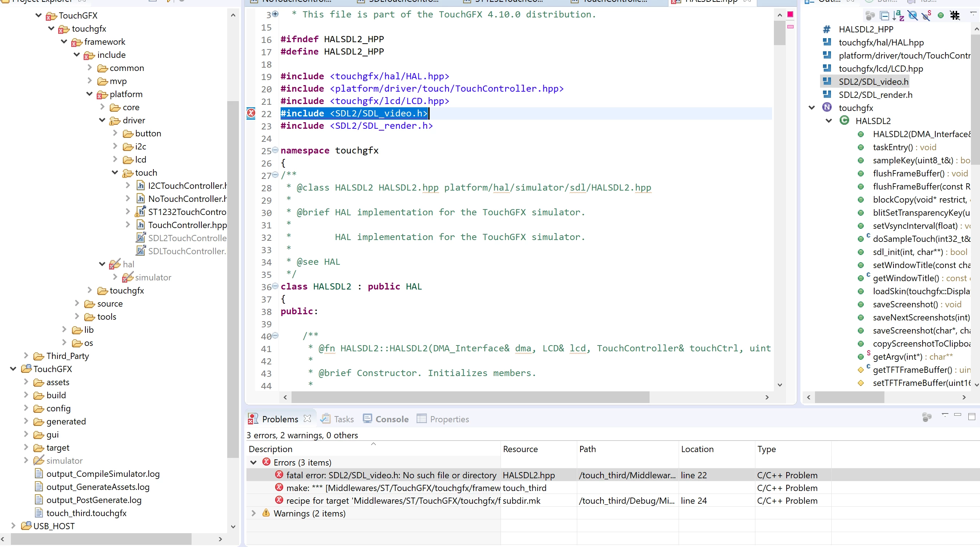The height and width of the screenshot is (547, 980).
Task: Click the red error indicator in overview ruler
Action: [790, 15]
